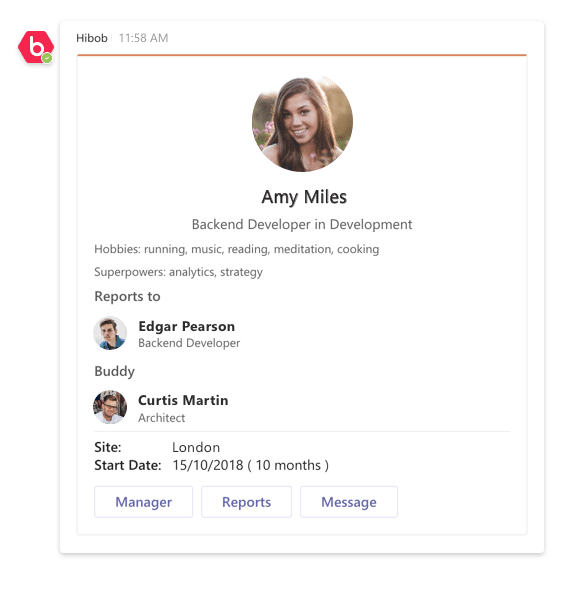The height and width of the screenshot is (604, 583).
Task: Click the Superpowers line
Action: (178, 272)
